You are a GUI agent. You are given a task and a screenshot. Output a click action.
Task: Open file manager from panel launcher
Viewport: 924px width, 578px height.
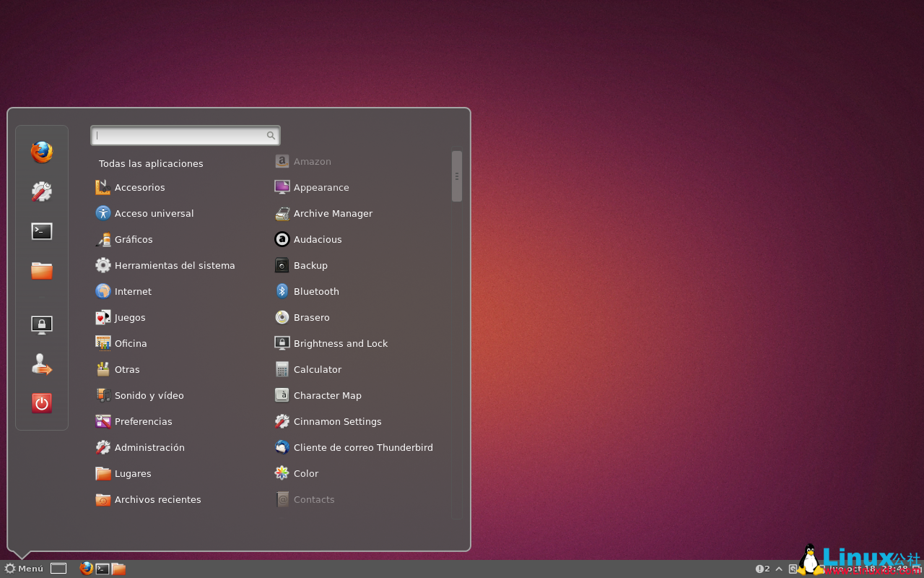coord(118,569)
